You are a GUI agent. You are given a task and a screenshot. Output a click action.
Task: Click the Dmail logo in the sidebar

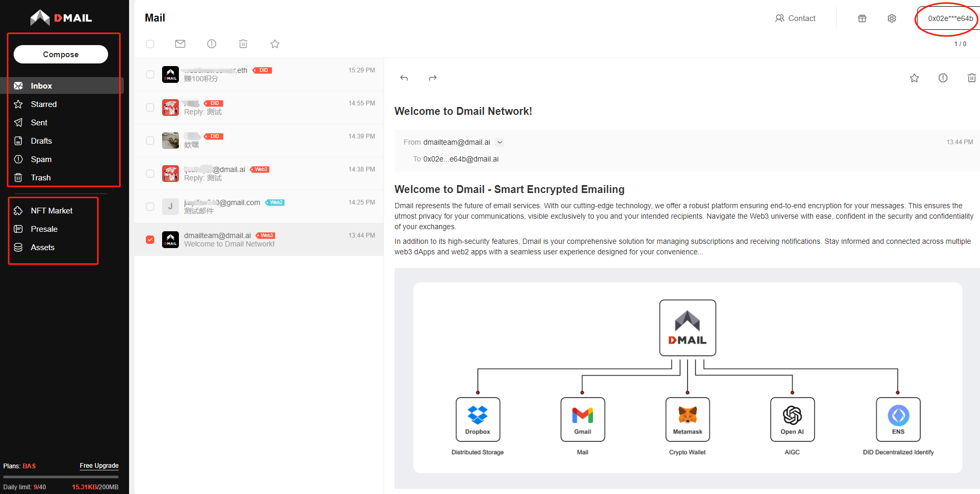(61, 18)
